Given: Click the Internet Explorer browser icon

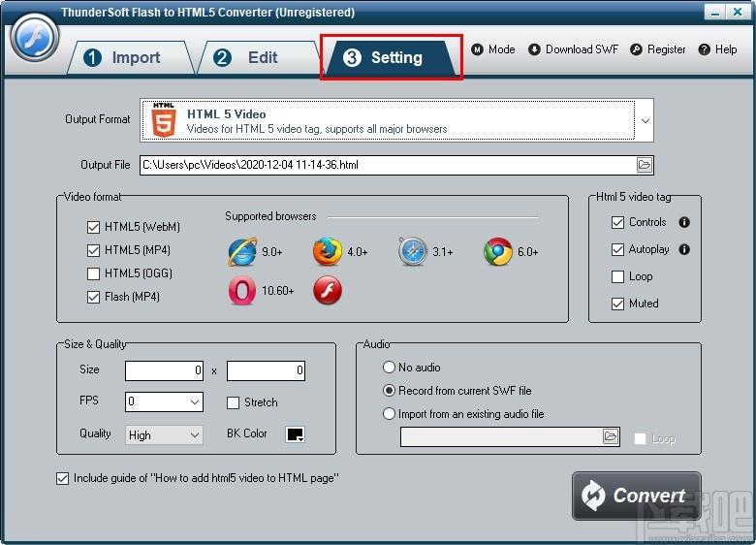Looking at the screenshot, I should pyautogui.click(x=242, y=252).
